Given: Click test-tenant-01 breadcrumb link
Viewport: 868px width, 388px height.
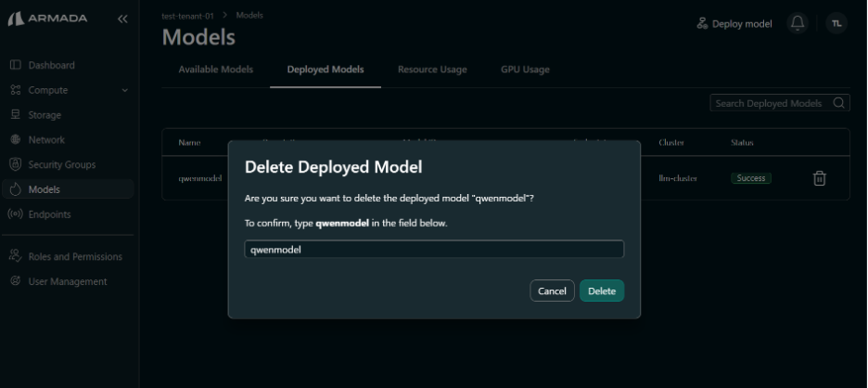Looking at the screenshot, I should (187, 16).
